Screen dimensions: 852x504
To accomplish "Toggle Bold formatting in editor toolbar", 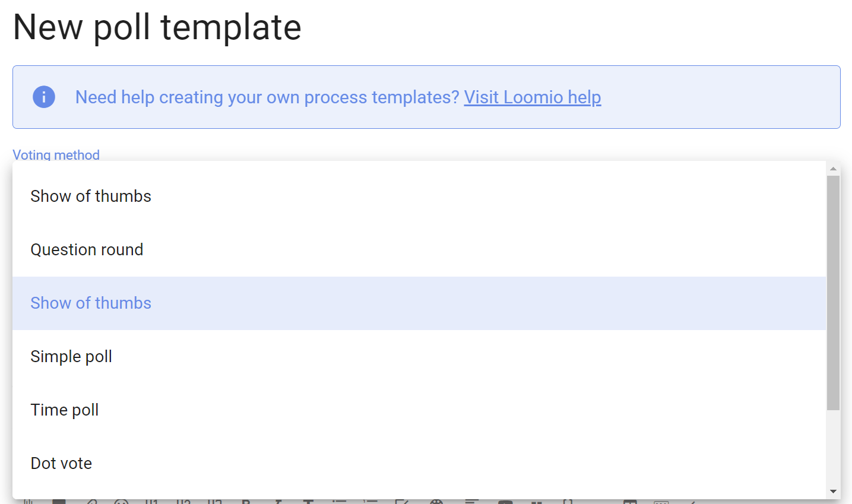I will (246, 502).
